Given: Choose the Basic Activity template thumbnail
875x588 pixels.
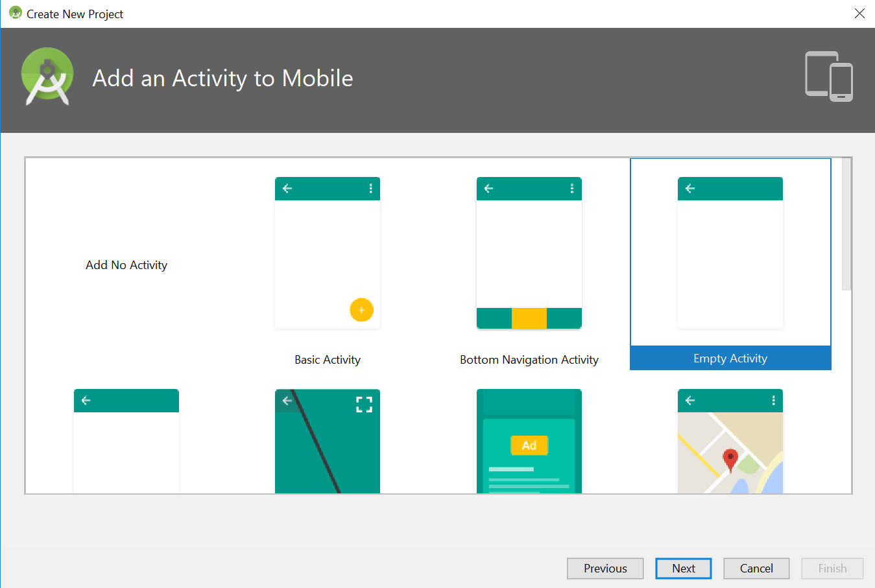Looking at the screenshot, I should coord(328,253).
